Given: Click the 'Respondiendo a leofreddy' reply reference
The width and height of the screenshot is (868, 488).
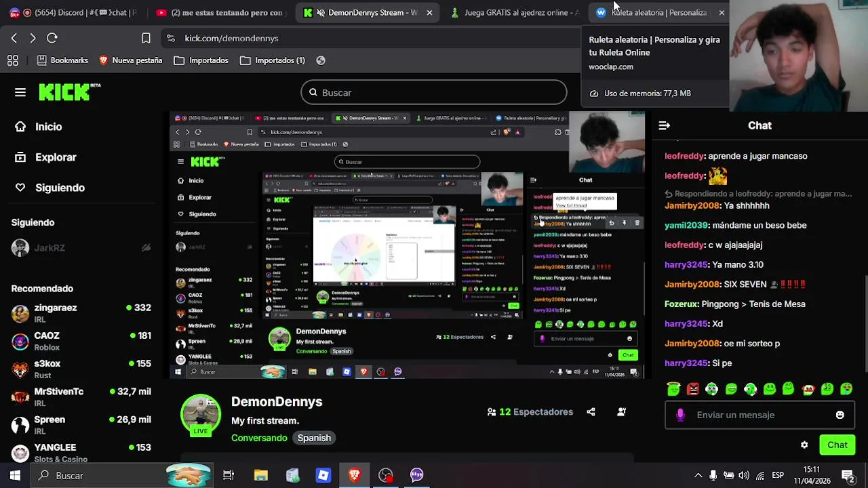Looking at the screenshot, I should coord(757,194).
